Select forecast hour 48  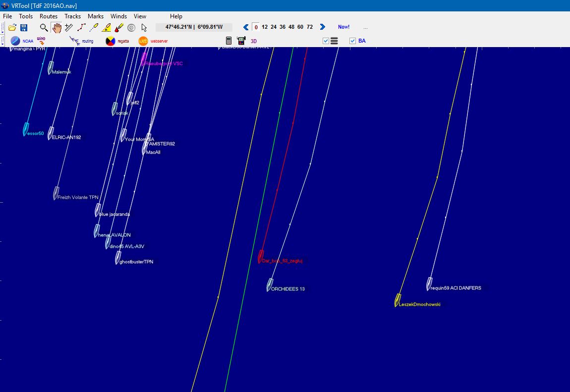(x=291, y=27)
